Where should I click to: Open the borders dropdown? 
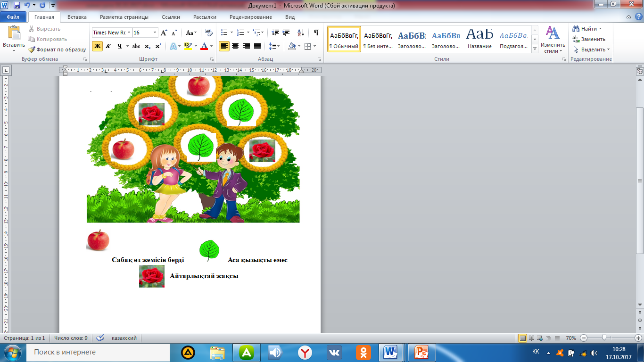[x=315, y=46]
